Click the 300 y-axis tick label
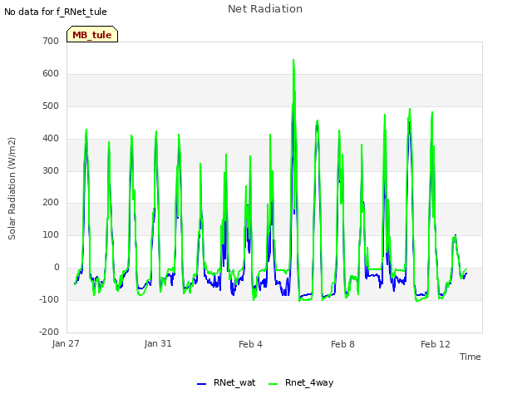Image resolution: width=532 pixels, height=399 pixels. (51, 170)
